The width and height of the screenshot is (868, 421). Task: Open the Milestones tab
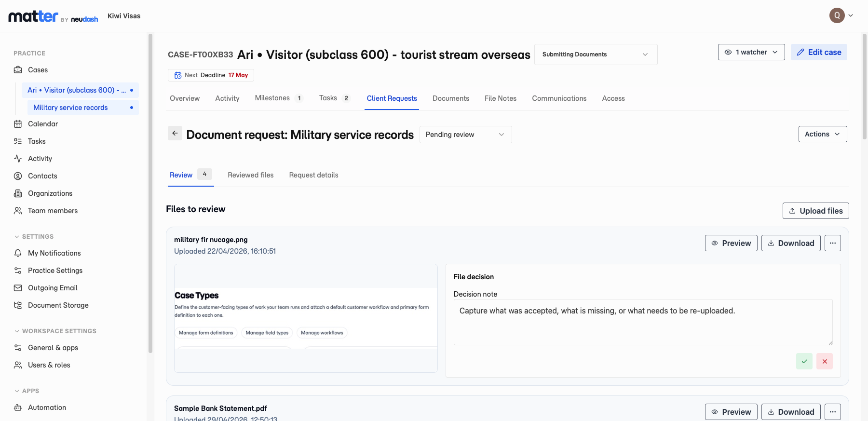coord(279,98)
